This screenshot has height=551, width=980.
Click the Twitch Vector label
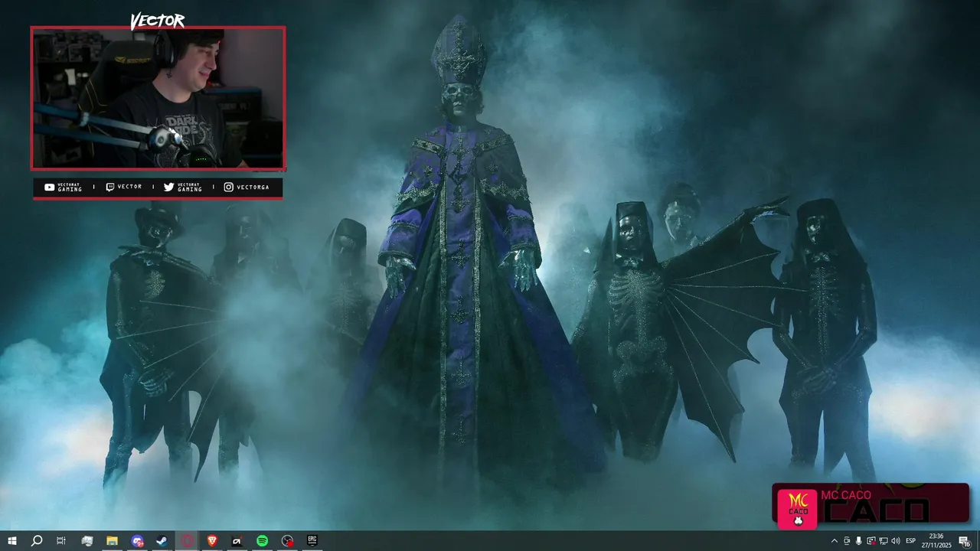tap(123, 187)
